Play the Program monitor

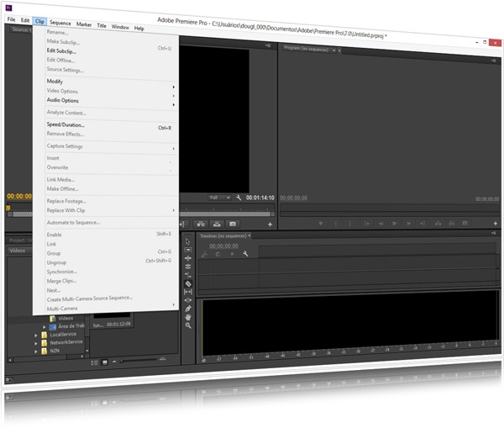[x=395, y=223]
